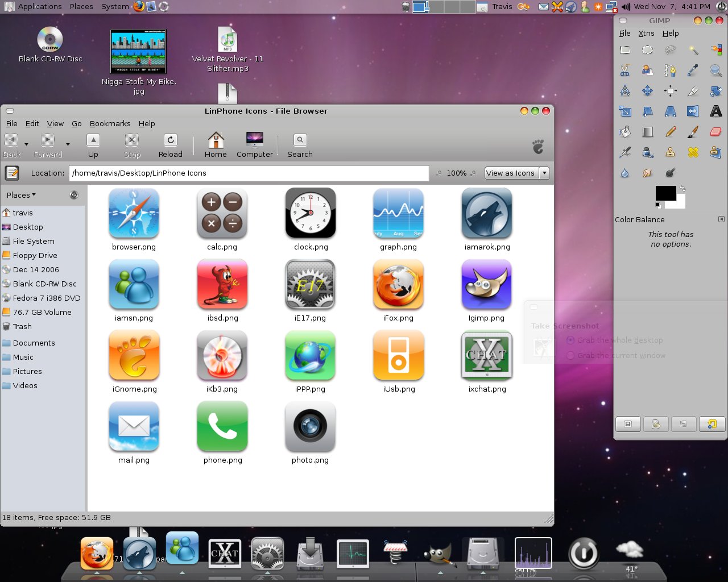Click the Reload toolbar button
Image resolution: width=728 pixels, height=582 pixels.
click(x=171, y=146)
